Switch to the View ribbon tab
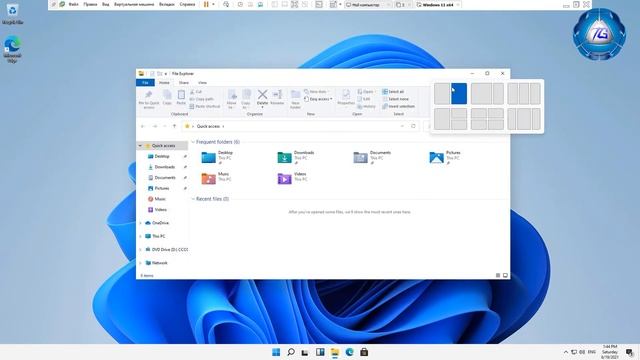Screen dimensions: 640x360 pos(202,82)
